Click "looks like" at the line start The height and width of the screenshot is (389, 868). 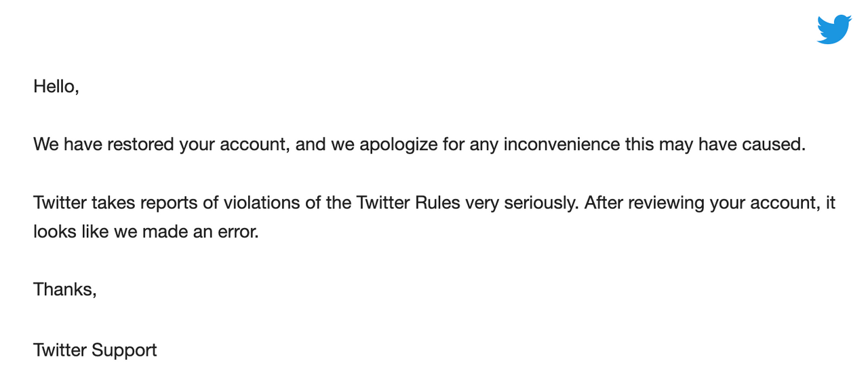[66, 231]
